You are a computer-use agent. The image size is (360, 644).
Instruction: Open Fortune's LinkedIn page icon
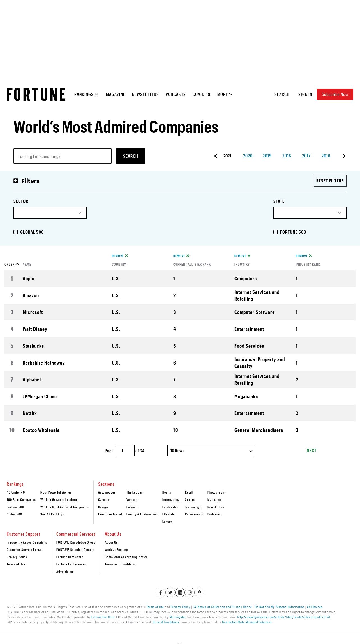[180, 592]
